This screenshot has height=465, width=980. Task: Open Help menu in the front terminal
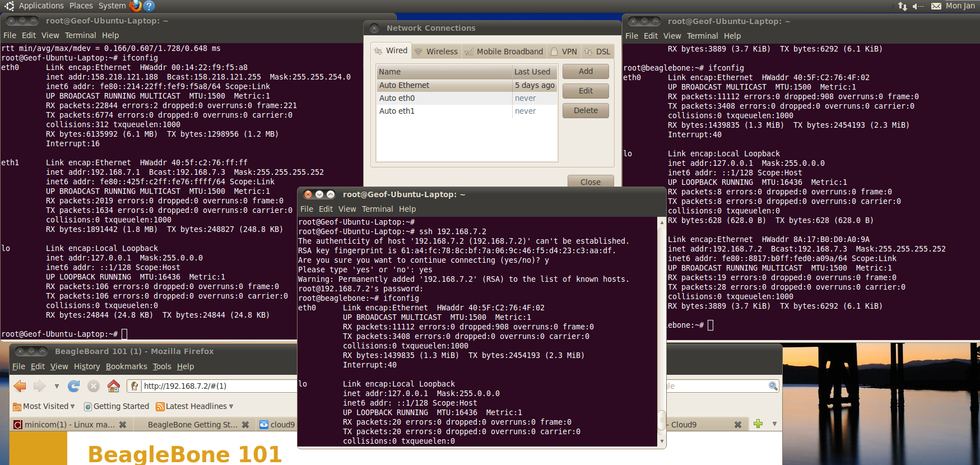pos(407,209)
